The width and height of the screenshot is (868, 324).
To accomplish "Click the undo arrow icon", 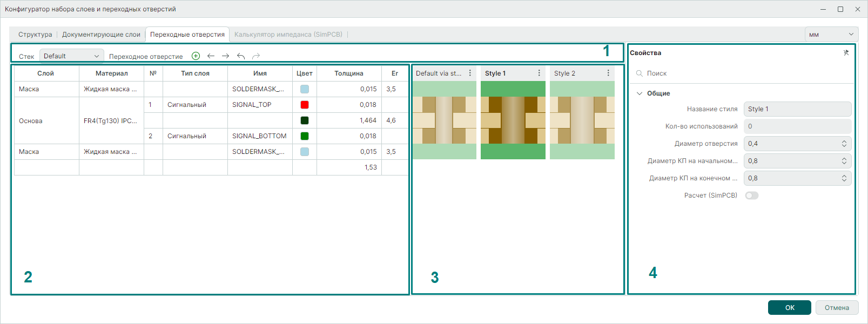I will [x=241, y=56].
